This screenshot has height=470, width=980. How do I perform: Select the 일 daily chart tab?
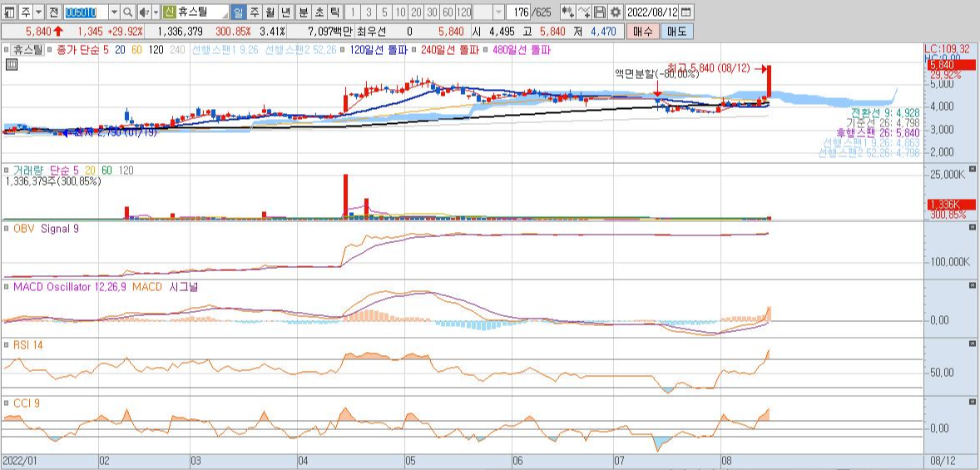pyautogui.click(x=239, y=12)
